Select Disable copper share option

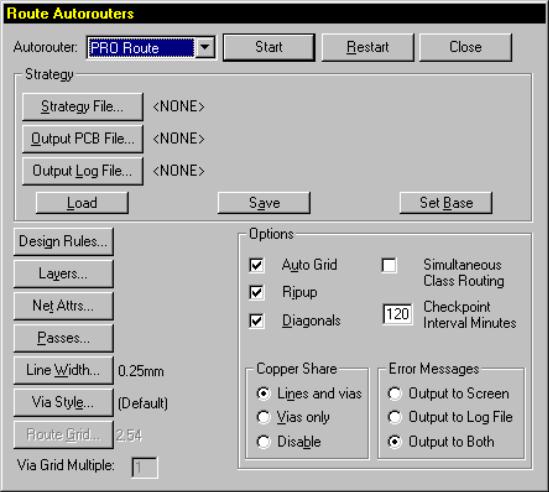point(263,442)
